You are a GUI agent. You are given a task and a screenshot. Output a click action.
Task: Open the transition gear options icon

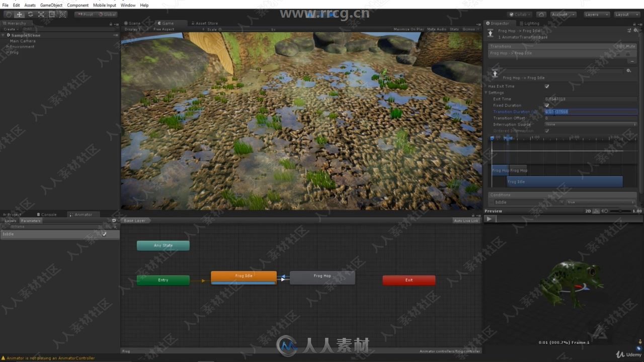(628, 71)
